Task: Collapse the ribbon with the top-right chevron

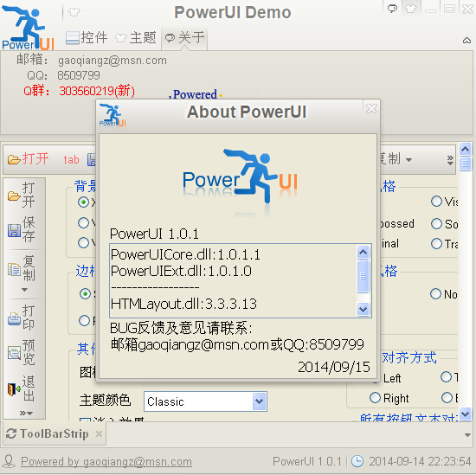Action: coord(466,40)
